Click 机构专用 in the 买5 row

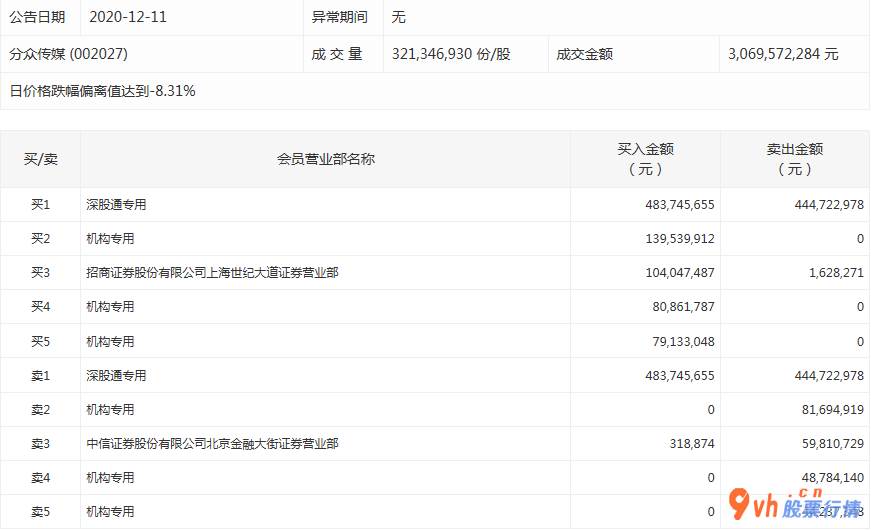pos(110,342)
